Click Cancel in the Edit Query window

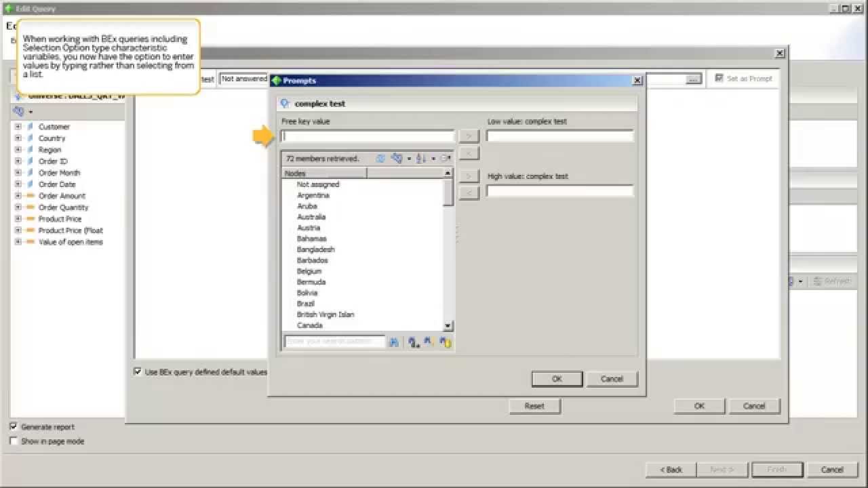point(832,470)
